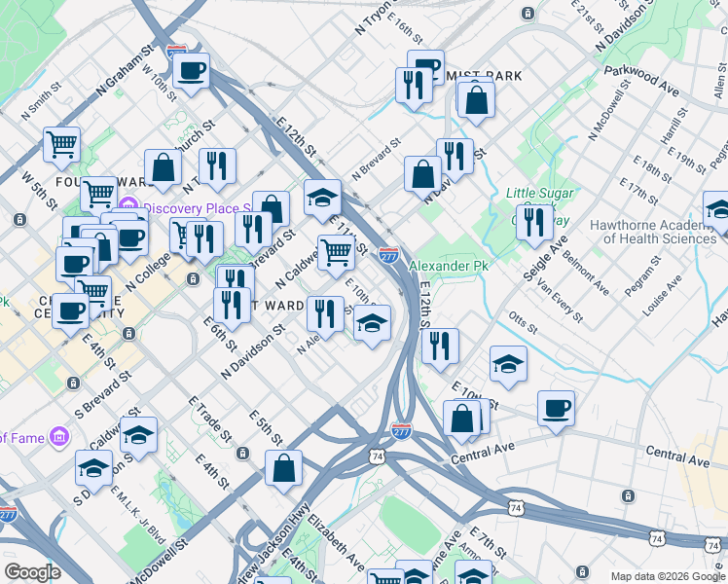Select the coffee cup marker above Central Ave
This screenshot has height=584, width=728.
pos(556,411)
